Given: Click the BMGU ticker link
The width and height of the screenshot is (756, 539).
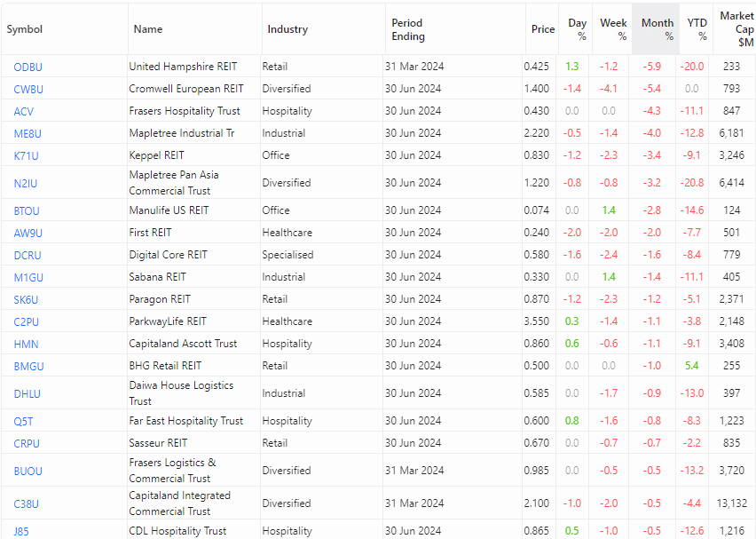Looking at the screenshot, I should pos(28,366).
